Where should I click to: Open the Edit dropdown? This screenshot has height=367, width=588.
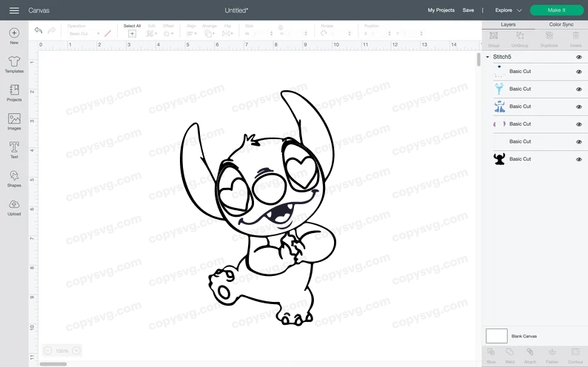(152, 34)
